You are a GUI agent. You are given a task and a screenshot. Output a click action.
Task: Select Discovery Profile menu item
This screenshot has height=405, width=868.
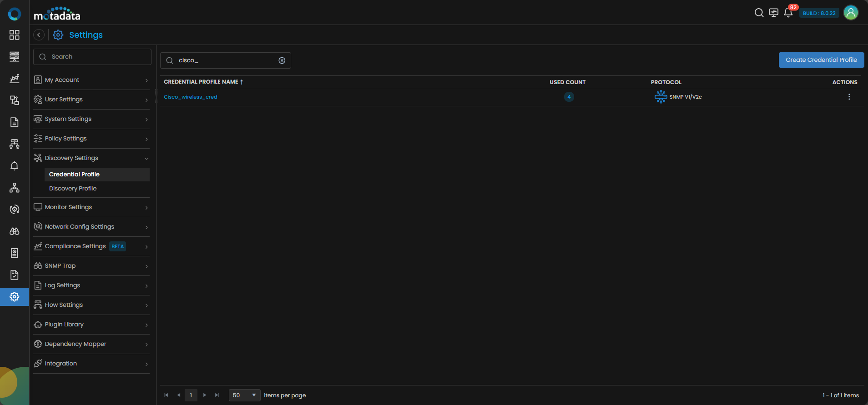[x=73, y=189]
